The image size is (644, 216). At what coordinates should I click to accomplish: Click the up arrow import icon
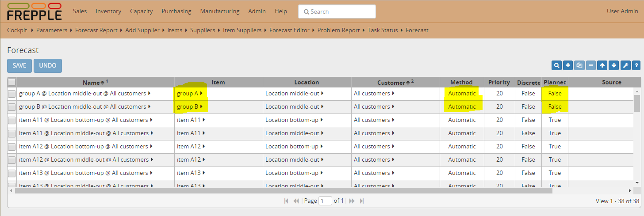point(602,65)
